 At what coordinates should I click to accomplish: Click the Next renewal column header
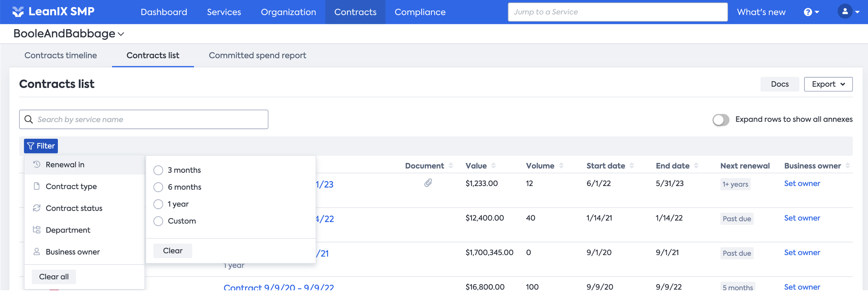(745, 166)
